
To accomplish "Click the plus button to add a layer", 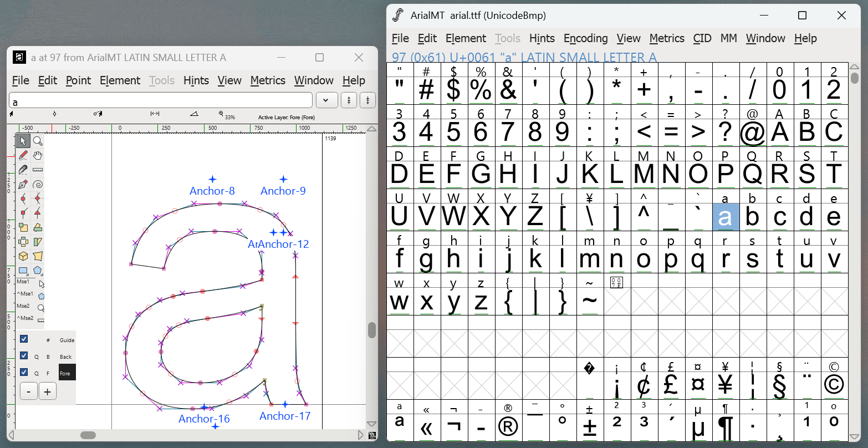I will coord(47,391).
